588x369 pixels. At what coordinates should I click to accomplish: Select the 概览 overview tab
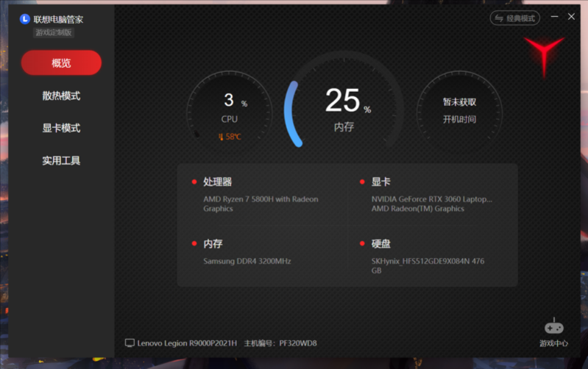pyautogui.click(x=61, y=63)
